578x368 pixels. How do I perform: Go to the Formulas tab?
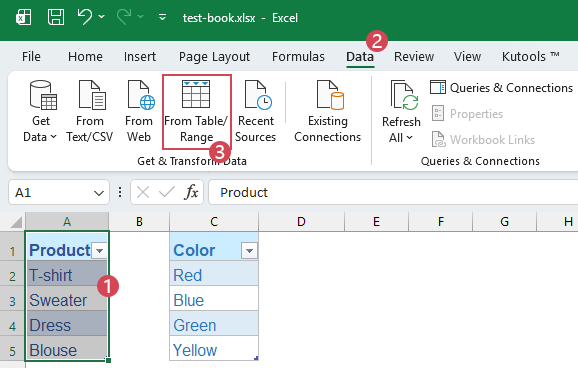click(x=298, y=57)
